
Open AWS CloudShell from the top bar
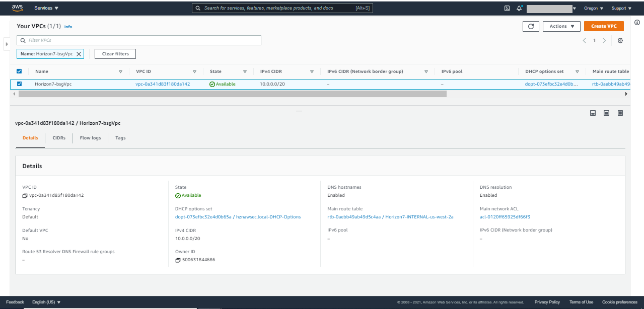point(507,8)
